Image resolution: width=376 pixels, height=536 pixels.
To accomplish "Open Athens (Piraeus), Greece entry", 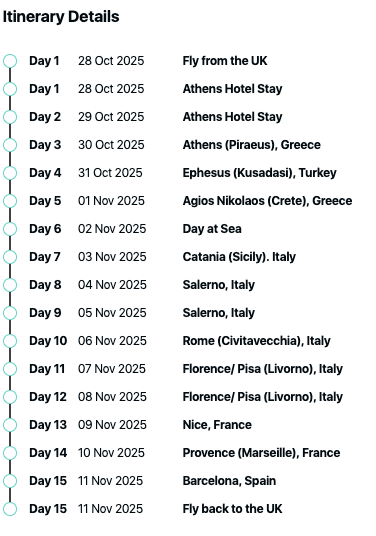I will (252, 145).
